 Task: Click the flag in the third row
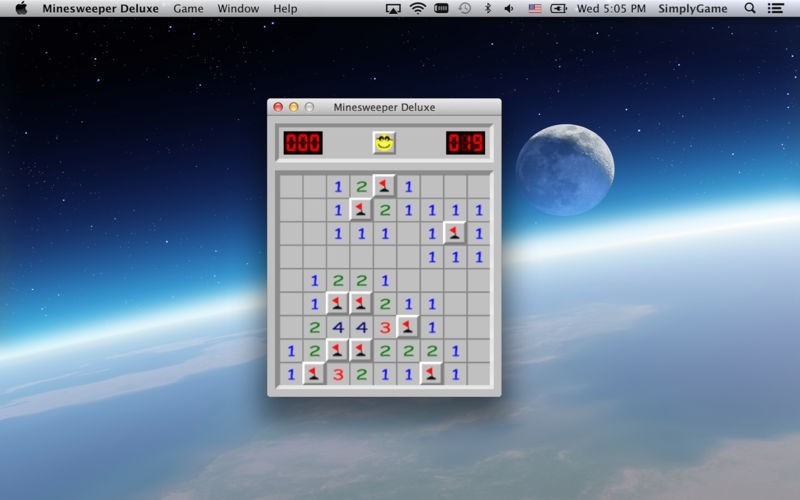tap(455, 232)
